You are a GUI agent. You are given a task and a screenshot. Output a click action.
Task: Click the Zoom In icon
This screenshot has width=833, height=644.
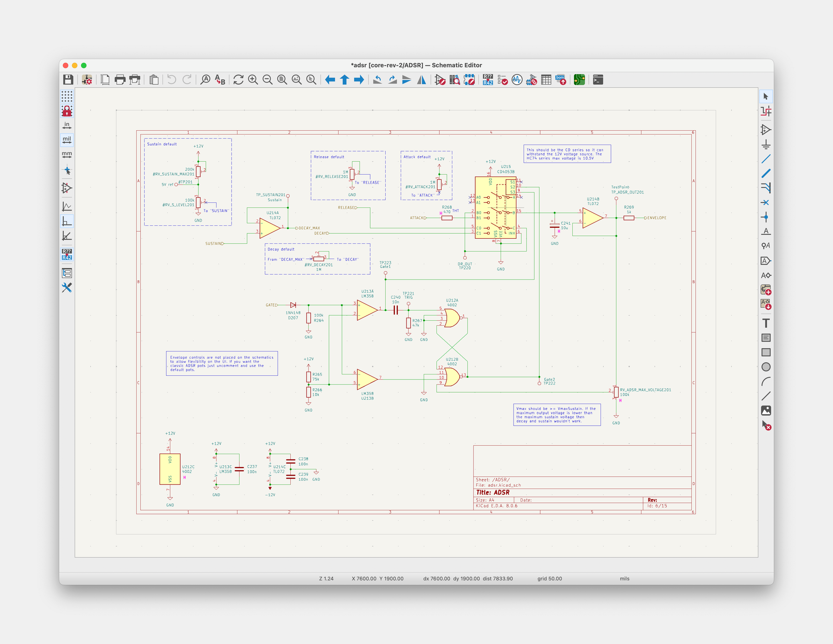pyautogui.click(x=253, y=80)
